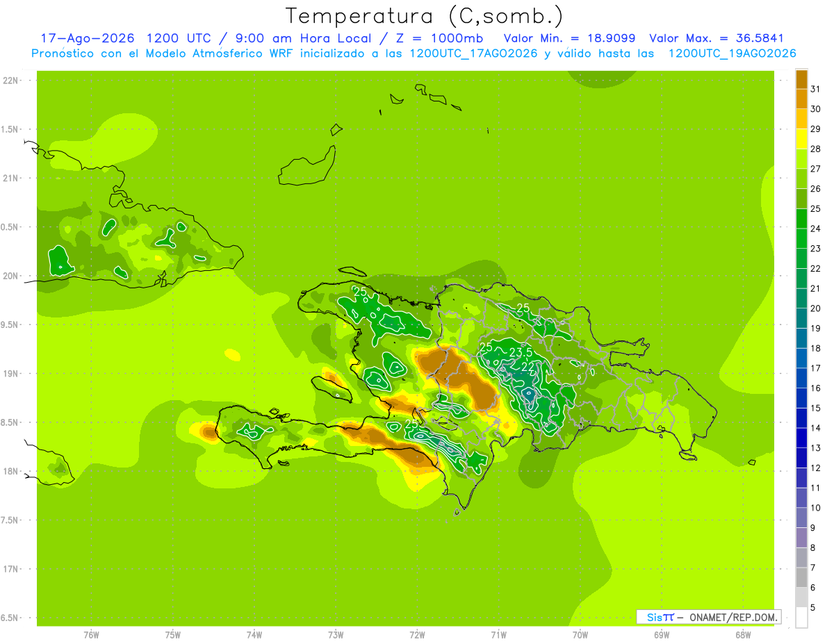Screen dimensions: 834x644
Task: Click the valid-until time '1200UTC_19AGO2026'
Action: pyautogui.click(x=732, y=53)
